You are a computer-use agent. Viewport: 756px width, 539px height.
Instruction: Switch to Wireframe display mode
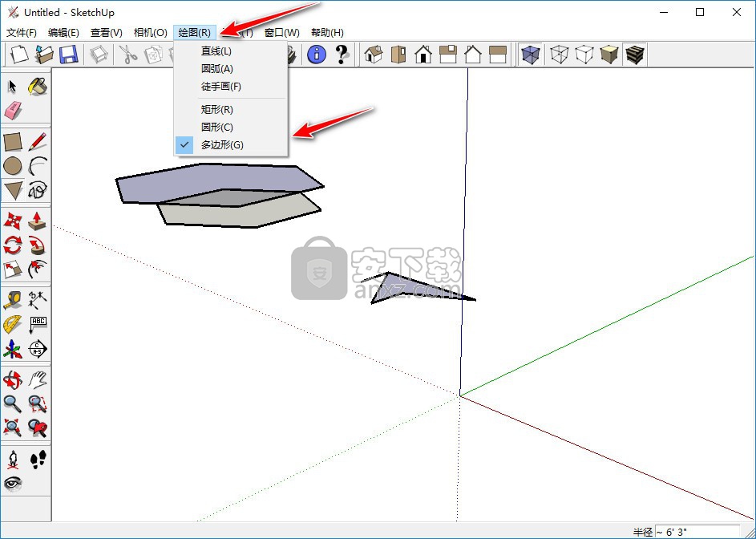(x=560, y=54)
